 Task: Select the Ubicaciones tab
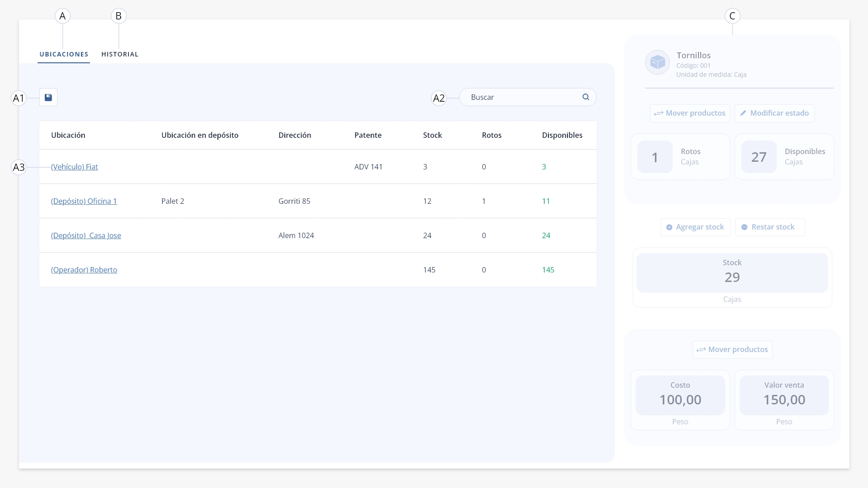(64, 54)
